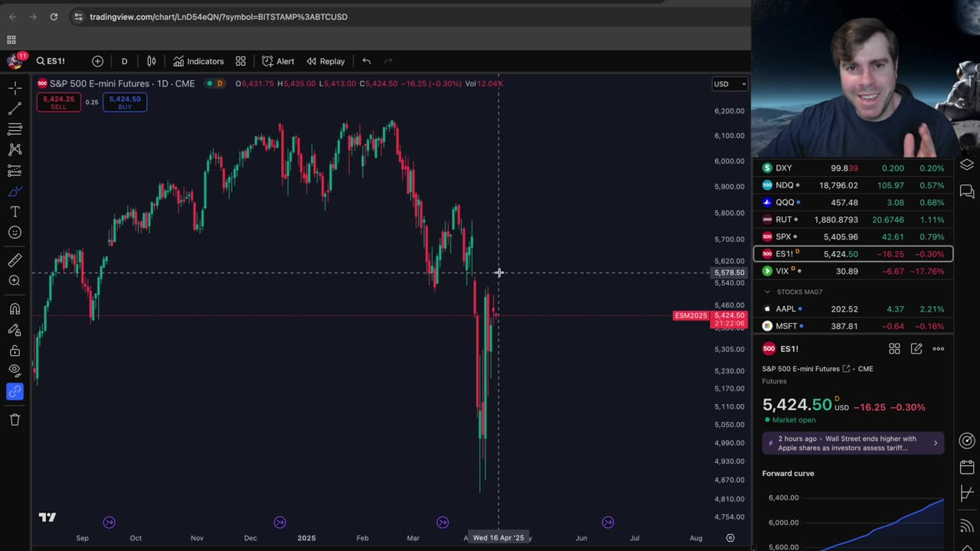Open S&P 500 E-mini Futures external link
Image resolution: width=980 pixels, height=551 pixels.
click(846, 369)
